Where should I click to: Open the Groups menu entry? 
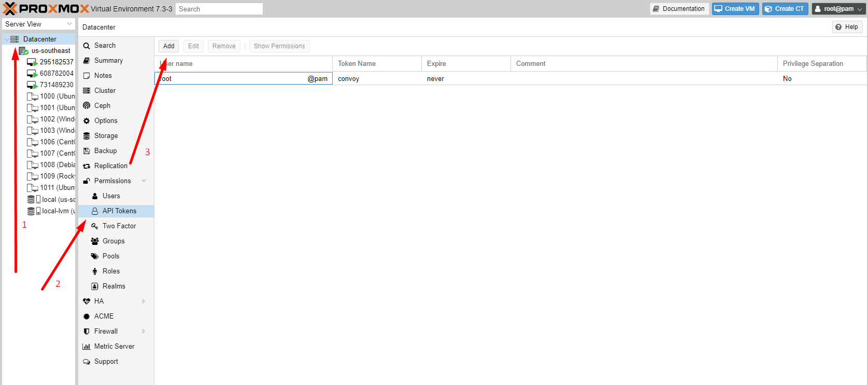click(x=116, y=241)
